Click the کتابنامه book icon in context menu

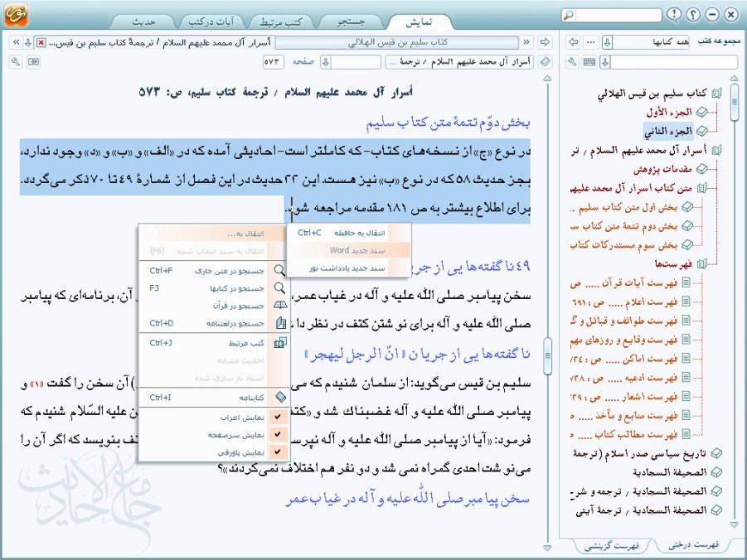280,397
